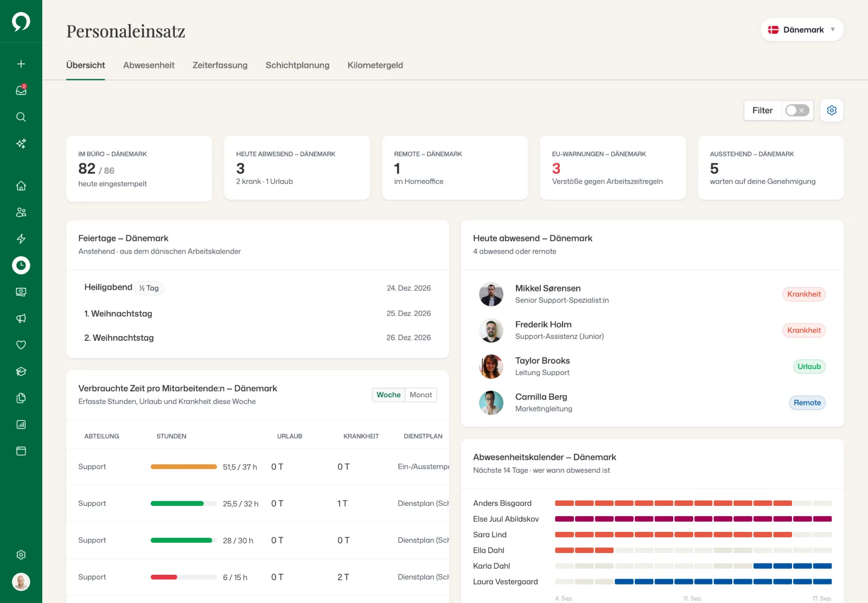The image size is (868, 603).
Task: Open the documents copy sidebar icon
Action: pos(21,398)
